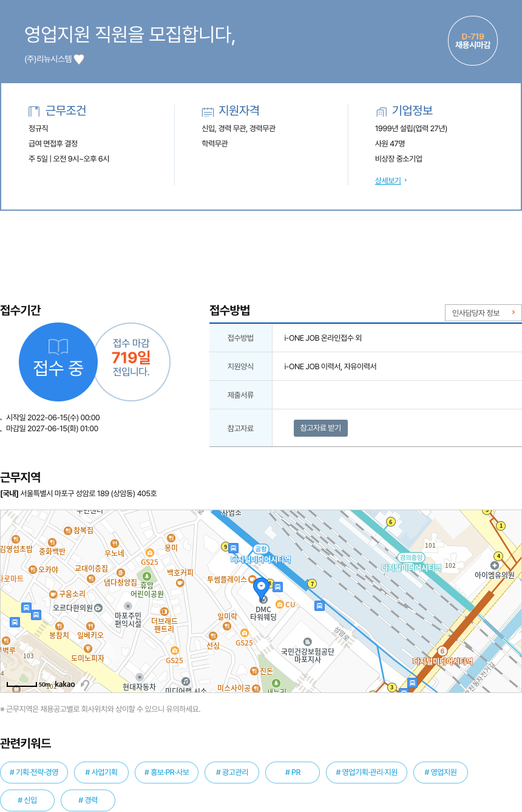Viewport: 522px width, 812px height.
Task: Click the 지원자격 calendar icon
Action: pyautogui.click(x=208, y=112)
